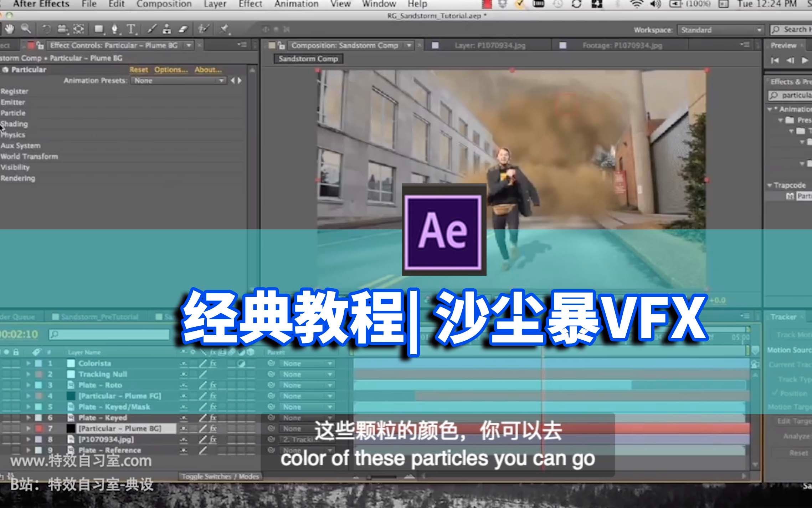The image size is (812, 508).
Task: Toggle fx switch on Plate - Roto layer
Action: 213,385
